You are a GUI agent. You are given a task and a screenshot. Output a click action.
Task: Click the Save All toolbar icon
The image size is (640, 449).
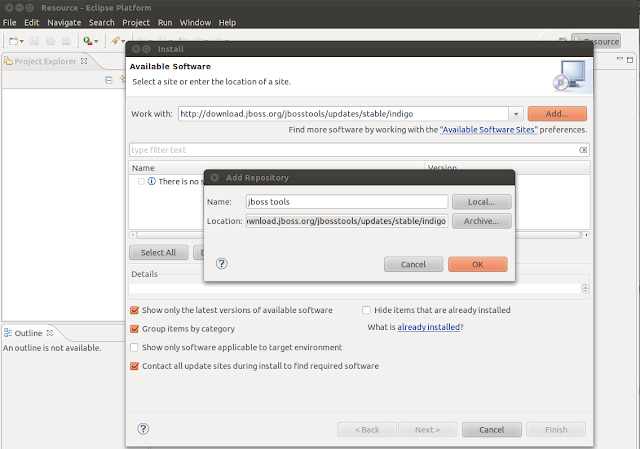click(51, 41)
